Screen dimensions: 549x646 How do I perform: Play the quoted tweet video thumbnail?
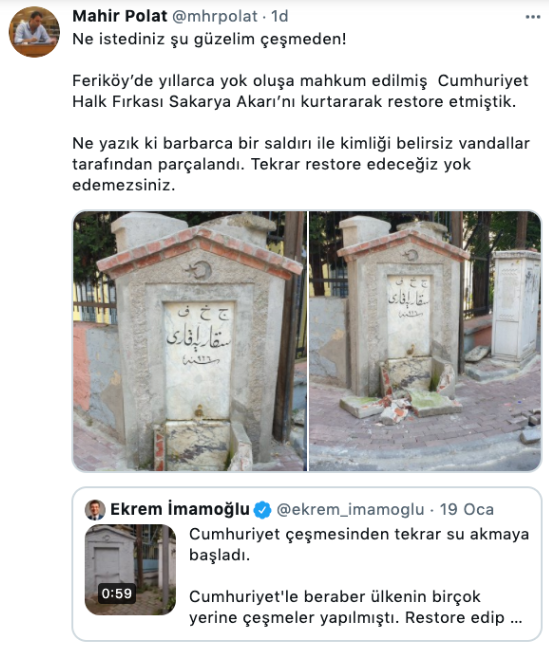click(x=130, y=570)
